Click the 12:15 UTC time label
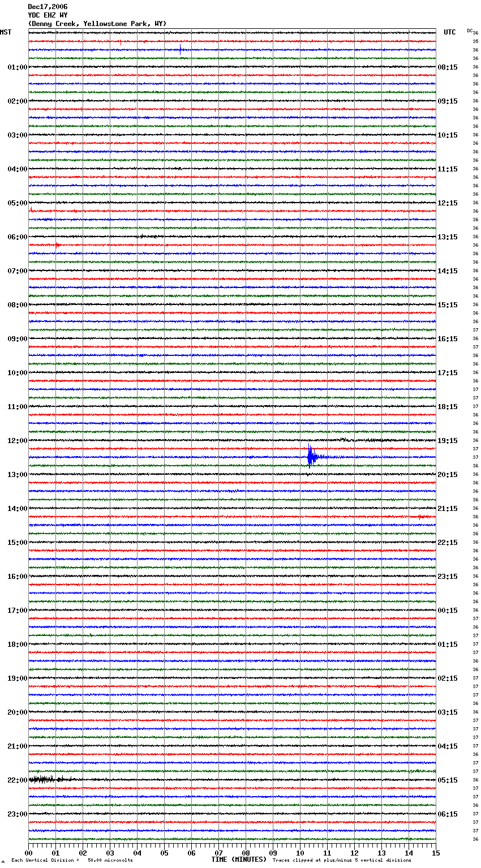 pos(448,203)
